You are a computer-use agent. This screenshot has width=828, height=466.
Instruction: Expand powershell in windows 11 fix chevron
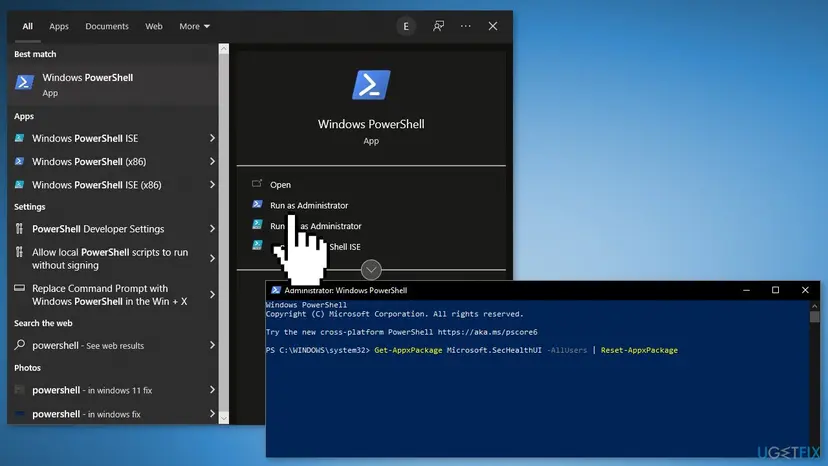click(212, 390)
